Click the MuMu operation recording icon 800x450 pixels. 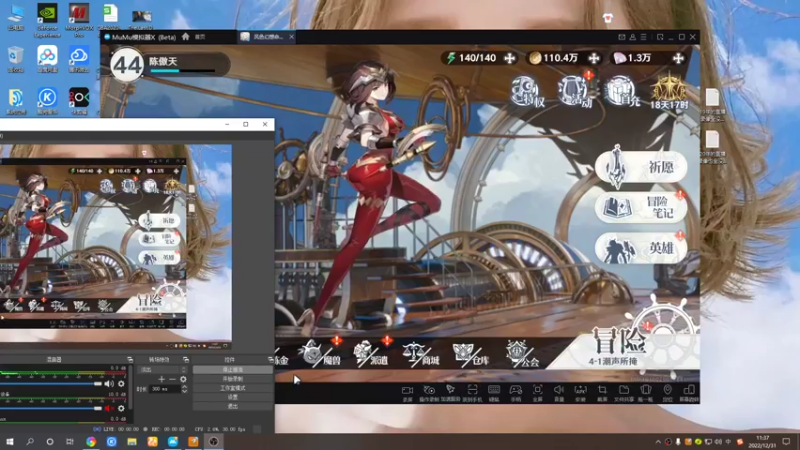[429, 392]
